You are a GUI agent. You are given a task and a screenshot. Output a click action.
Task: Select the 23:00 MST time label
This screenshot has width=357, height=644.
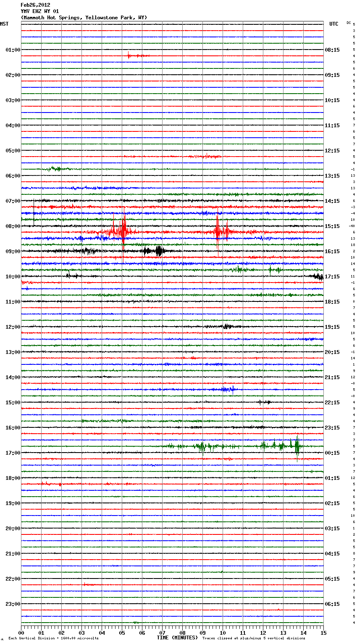pos(13,604)
